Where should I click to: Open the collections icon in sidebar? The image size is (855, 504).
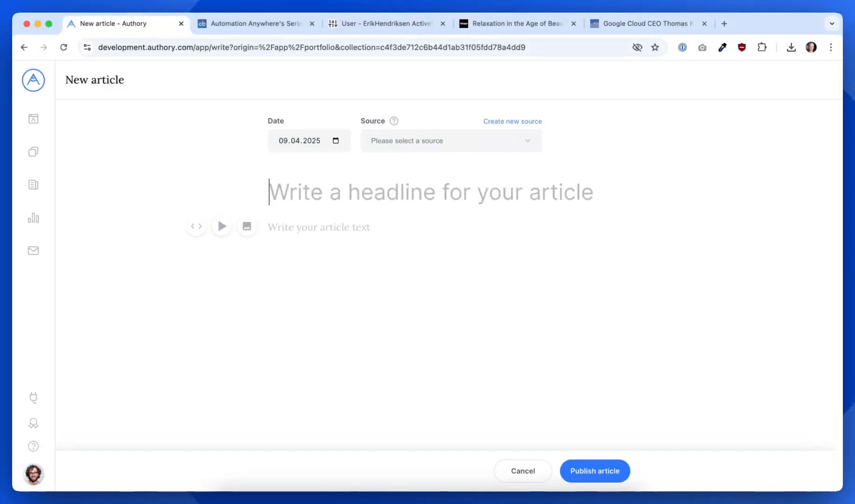coord(33,152)
